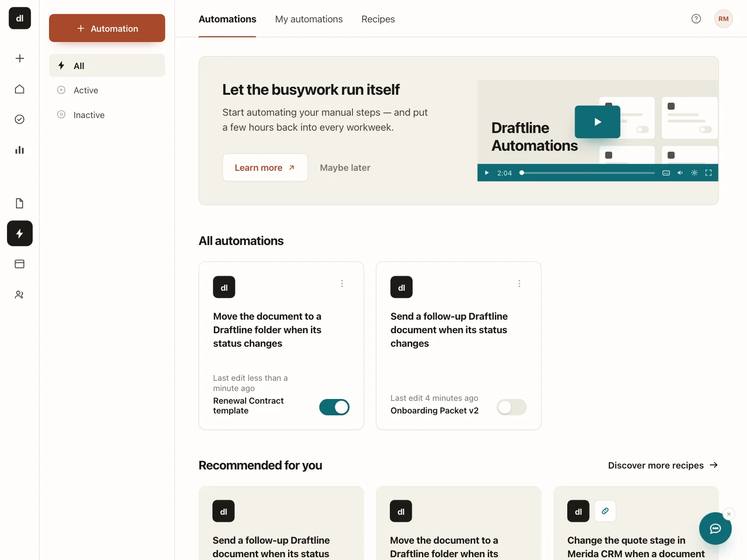747x560 pixels.
Task: Play the video from the control bar
Action: point(487,173)
